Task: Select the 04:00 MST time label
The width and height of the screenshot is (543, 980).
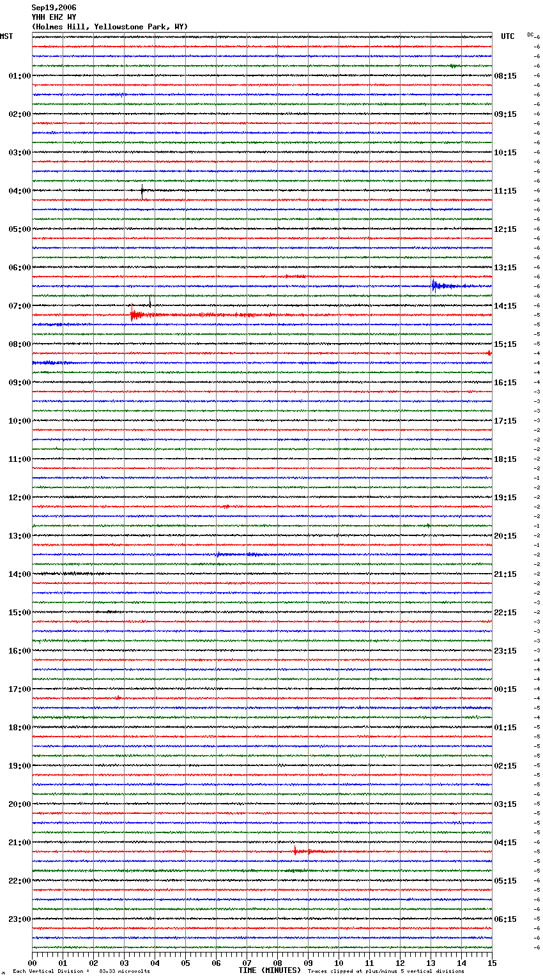Action: pos(20,191)
